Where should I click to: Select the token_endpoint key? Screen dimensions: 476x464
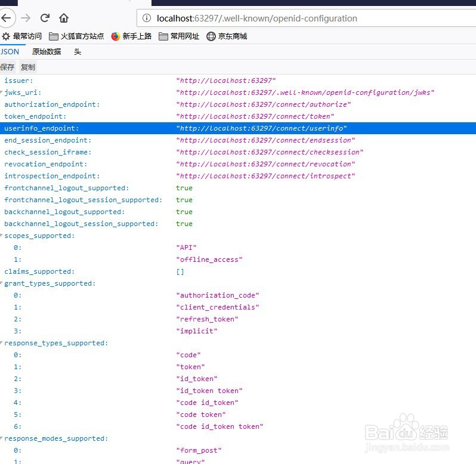click(35, 116)
